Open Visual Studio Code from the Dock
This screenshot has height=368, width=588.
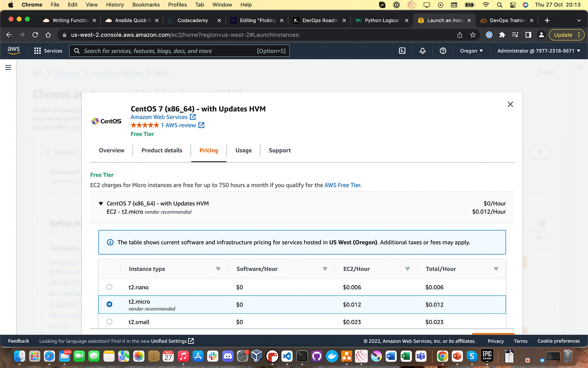click(x=287, y=356)
